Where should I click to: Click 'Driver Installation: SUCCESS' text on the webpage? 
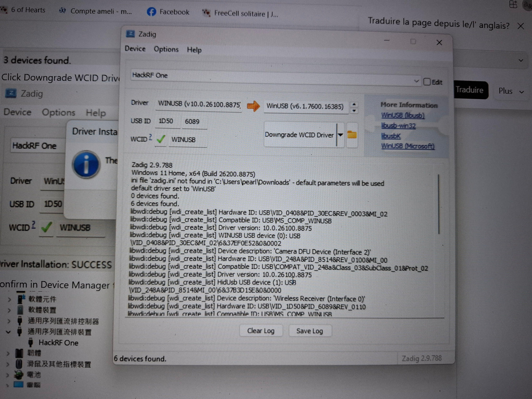tap(56, 264)
